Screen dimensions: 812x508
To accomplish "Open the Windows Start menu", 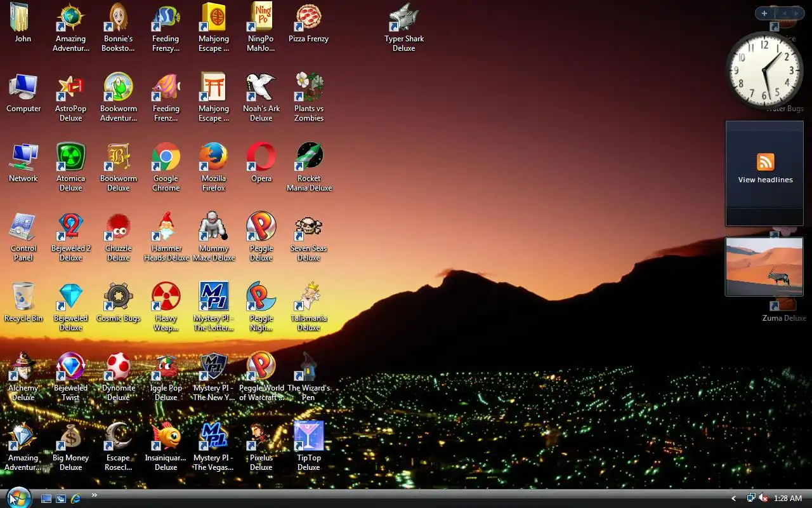I will pyautogui.click(x=18, y=498).
